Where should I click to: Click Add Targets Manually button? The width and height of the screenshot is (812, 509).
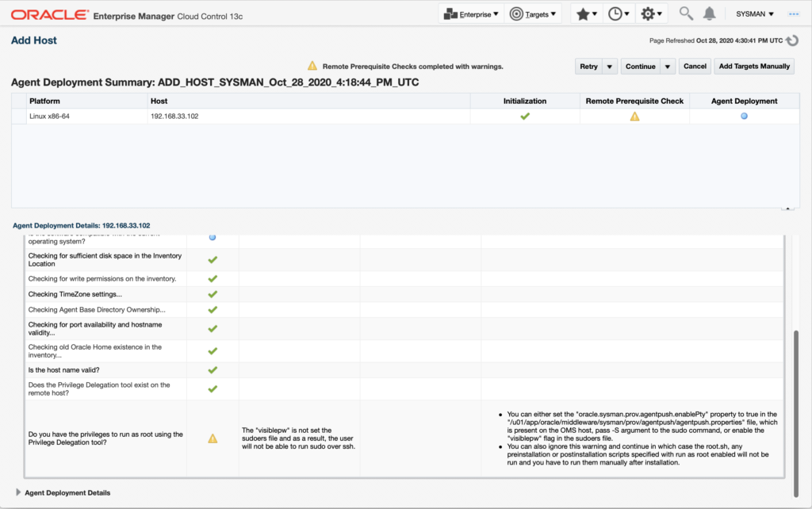tap(754, 67)
